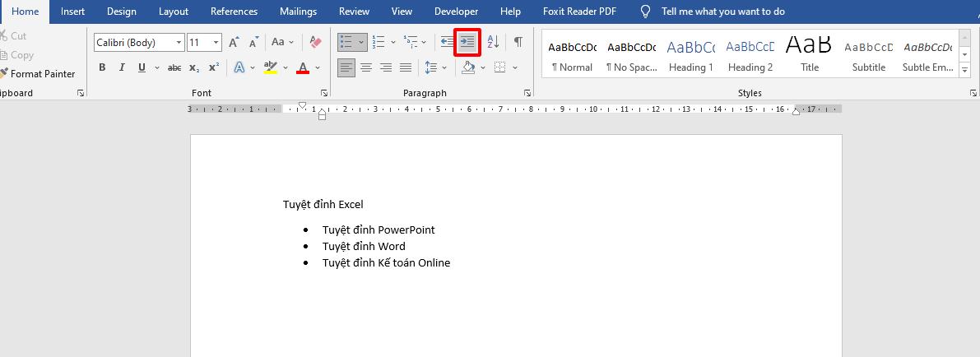Apply the No Spacing style
Viewport: 980px width, 357px height.
click(631, 53)
